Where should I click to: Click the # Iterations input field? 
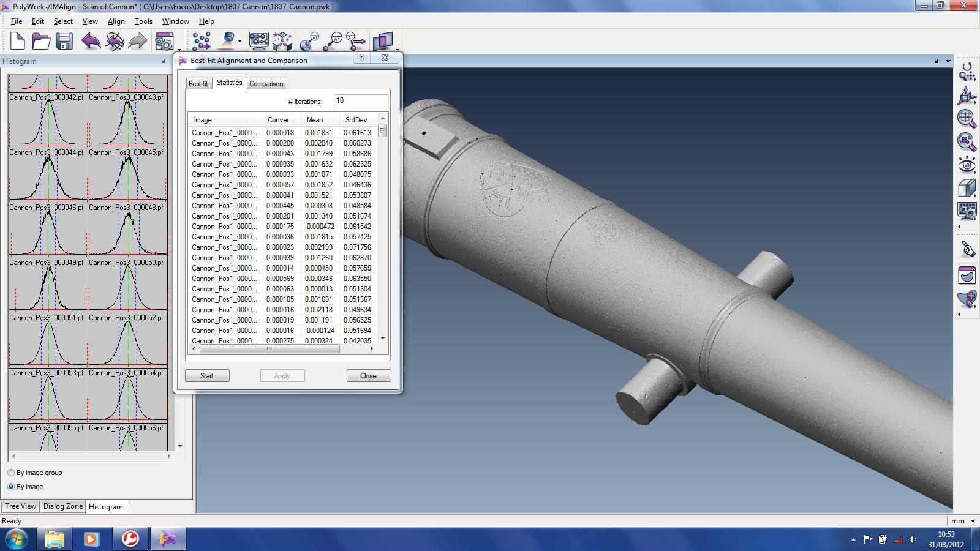pyautogui.click(x=361, y=101)
